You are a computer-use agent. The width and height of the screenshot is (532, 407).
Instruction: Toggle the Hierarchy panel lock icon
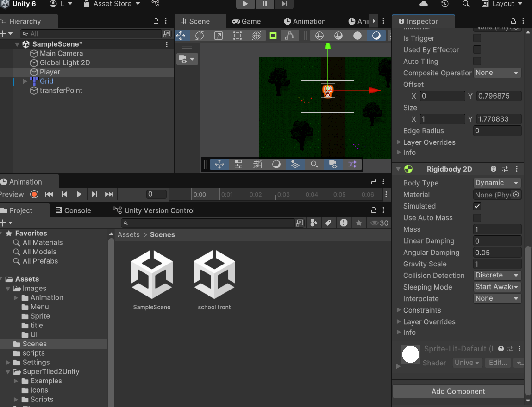click(x=156, y=21)
